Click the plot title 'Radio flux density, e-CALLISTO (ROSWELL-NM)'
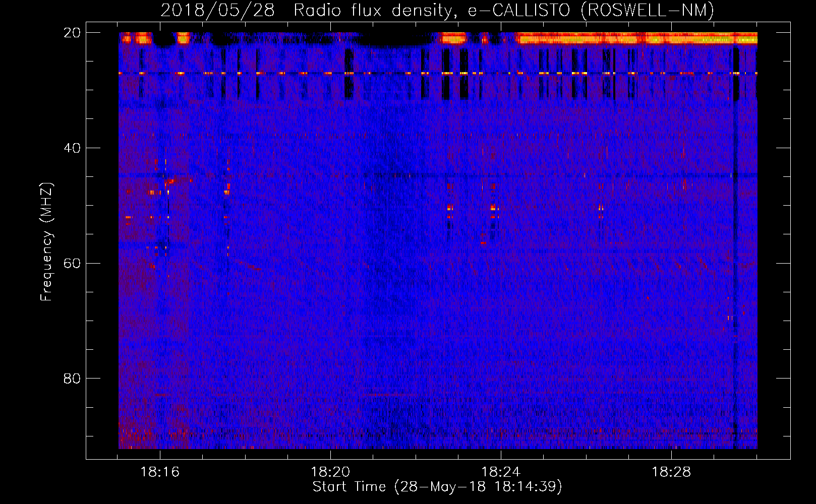 click(x=504, y=10)
